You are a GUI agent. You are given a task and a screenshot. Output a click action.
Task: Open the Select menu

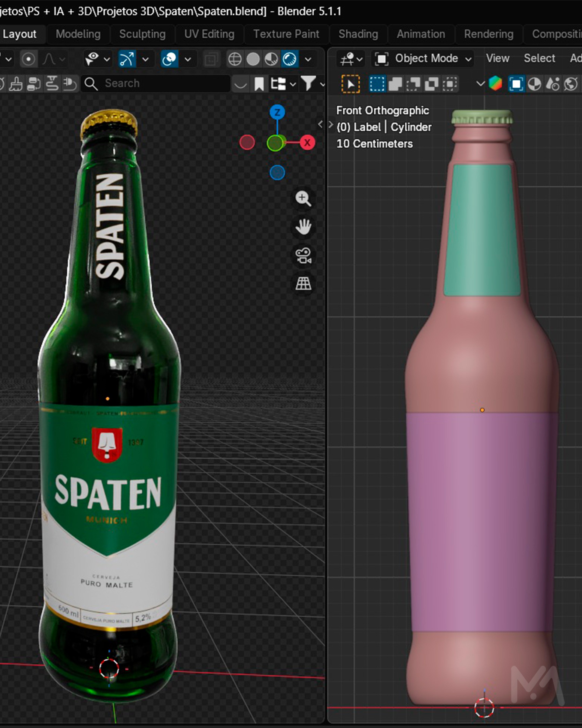coord(539,59)
